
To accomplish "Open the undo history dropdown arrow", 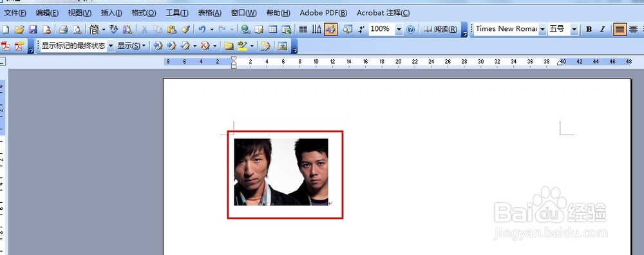I will [x=211, y=30].
